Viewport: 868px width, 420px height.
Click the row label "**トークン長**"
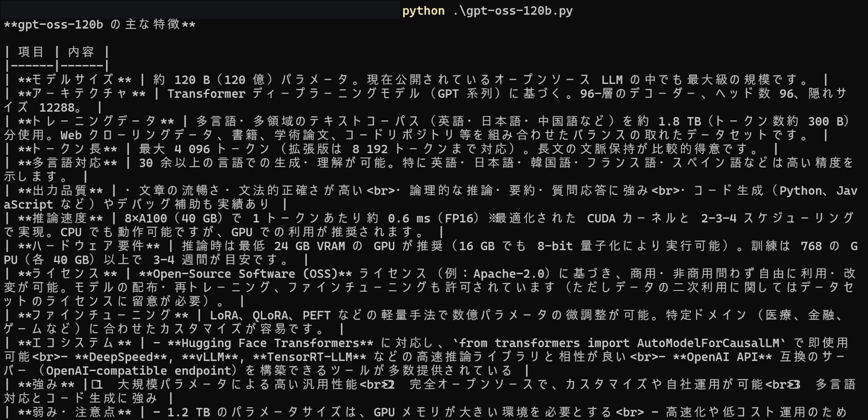pyautogui.click(x=67, y=149)
